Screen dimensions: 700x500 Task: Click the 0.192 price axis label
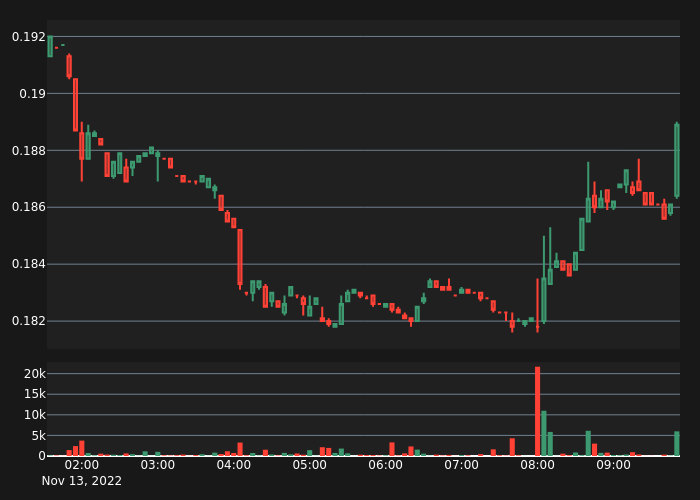coord(29,37)
